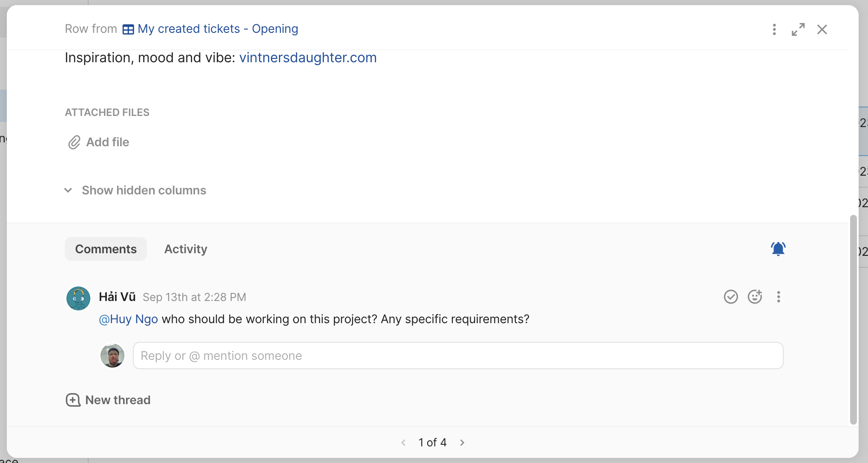Click the paperclip Add file icon
This screenshot has width=868, height=463.
74,142
